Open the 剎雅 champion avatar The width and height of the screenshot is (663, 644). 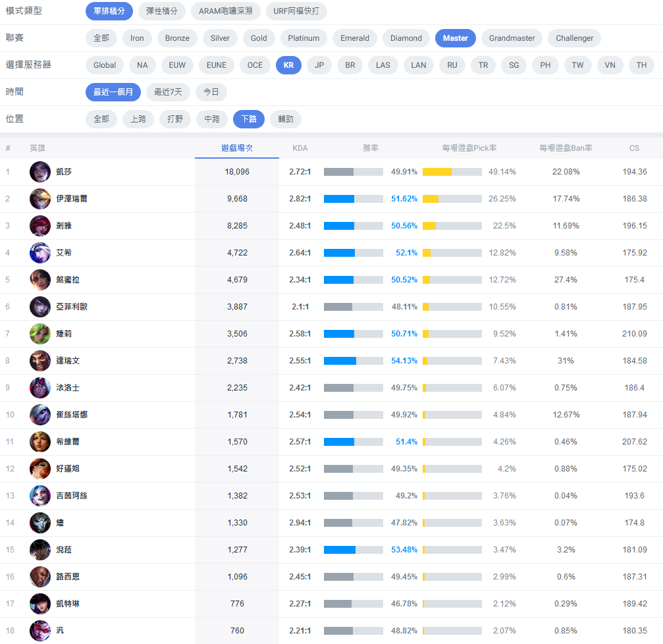point(40,226)
